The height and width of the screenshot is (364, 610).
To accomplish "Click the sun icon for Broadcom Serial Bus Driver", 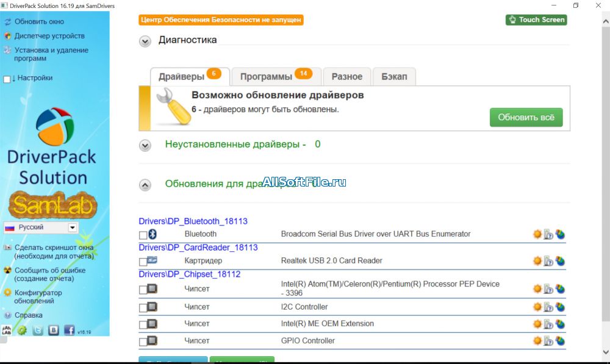I will tap(537, 234).
